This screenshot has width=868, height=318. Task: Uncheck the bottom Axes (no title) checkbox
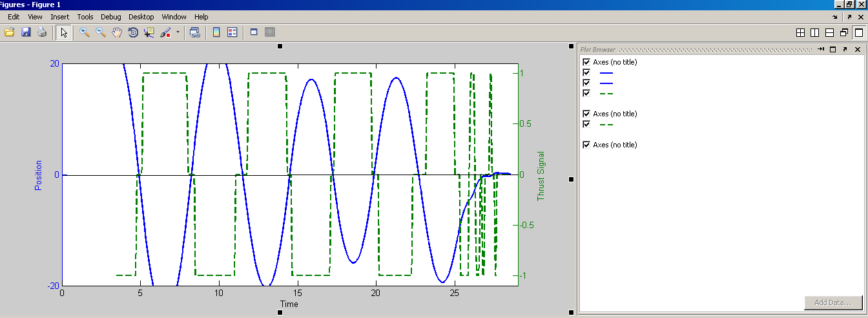[x=586, y=145]
